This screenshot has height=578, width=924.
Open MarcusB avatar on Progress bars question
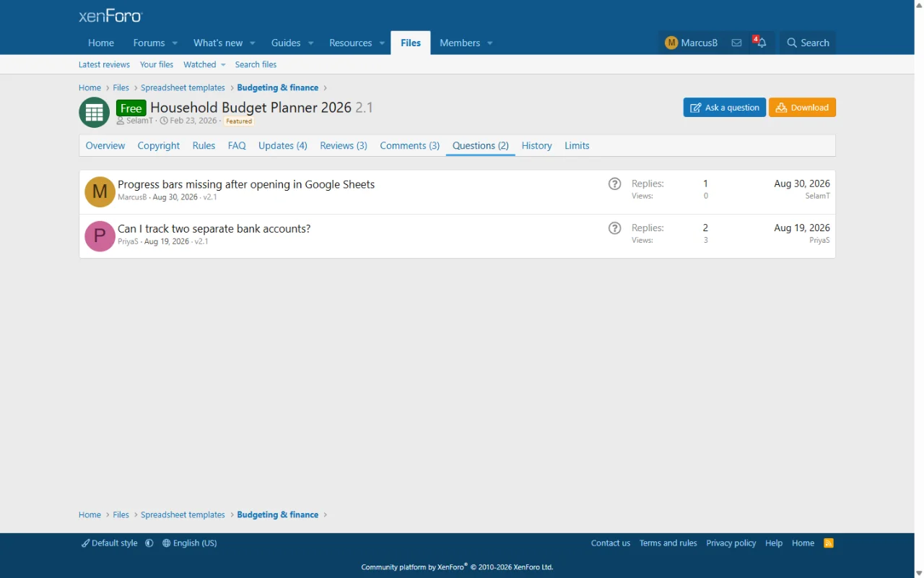pos(100,192)
